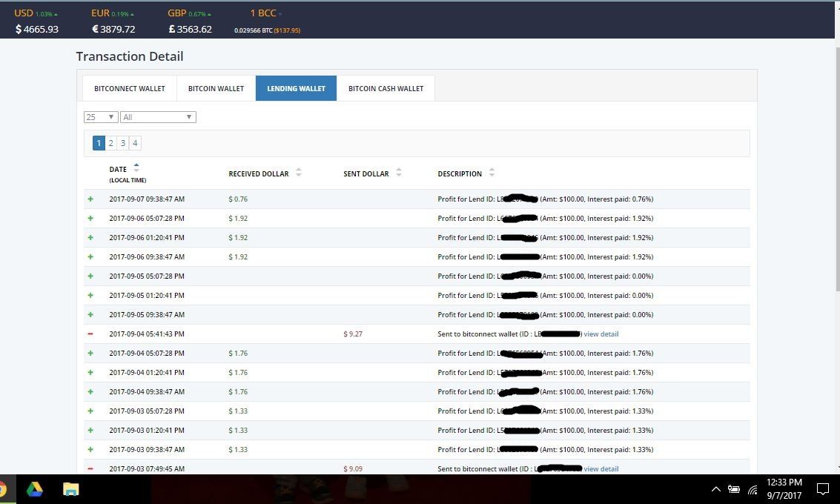Go to page 4 of transactions
840x504 pixels.
[x=135, y=143]
